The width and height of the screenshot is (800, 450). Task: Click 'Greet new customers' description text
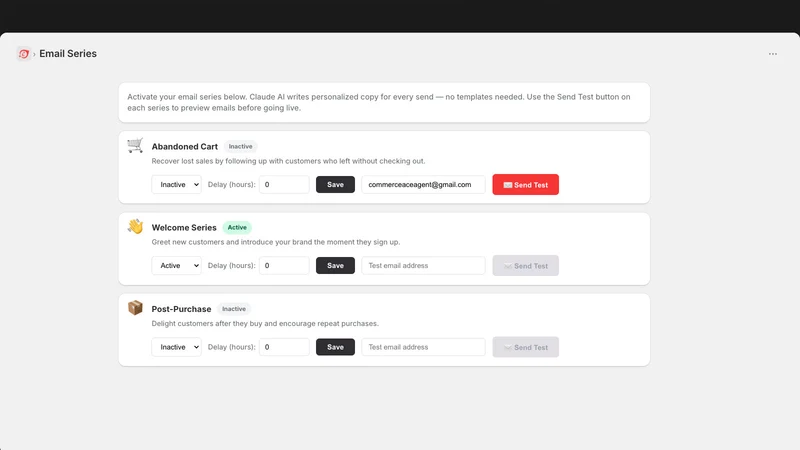click(x=276, y=242)
